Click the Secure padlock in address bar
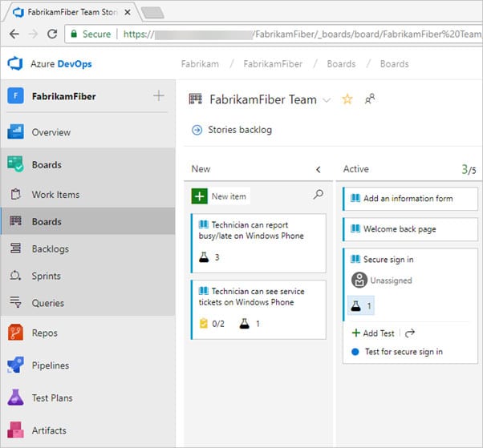This screenshot has width=483, height=448. coord(74,34)
